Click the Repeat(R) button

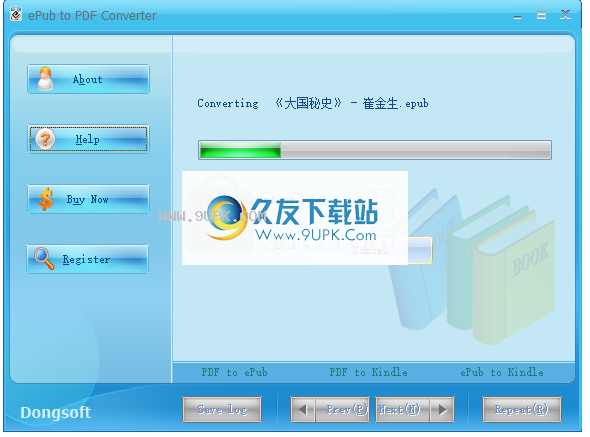coord(522,410)
